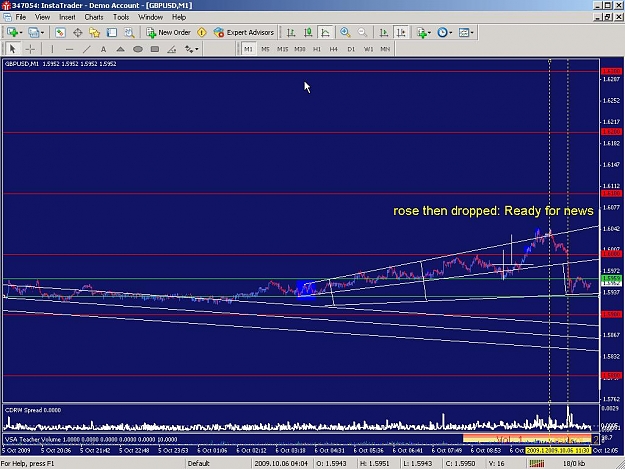Toggle the Data Window crosshair icon

[77, 32]
